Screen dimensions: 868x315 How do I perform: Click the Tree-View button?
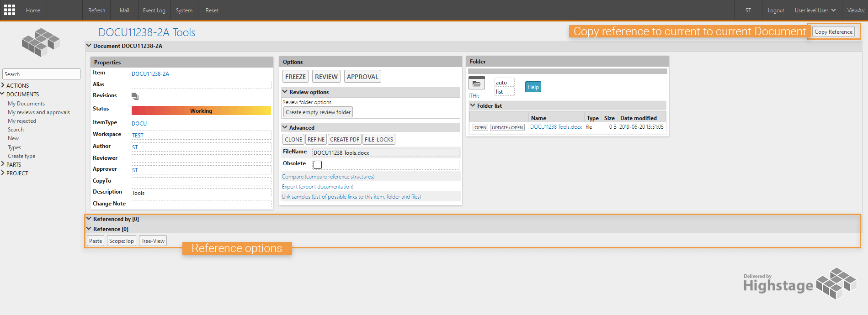pyautogui.click(x=153, y=241)
